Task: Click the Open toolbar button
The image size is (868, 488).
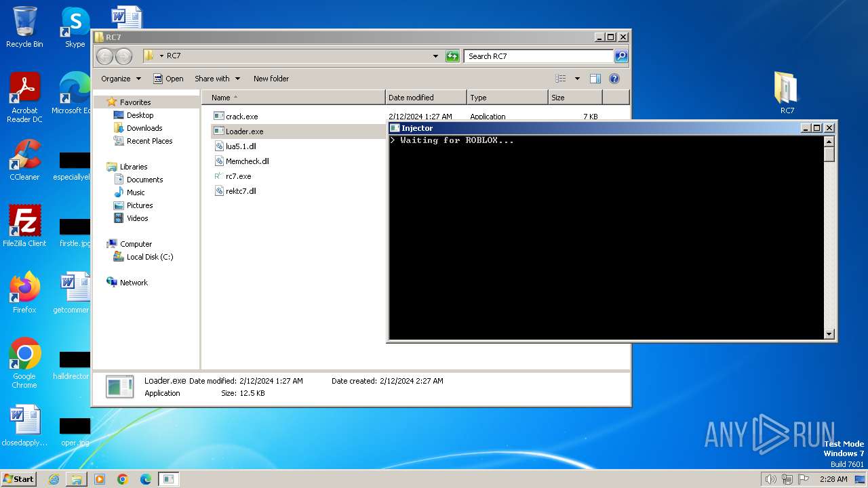Action: coord(168,79)
